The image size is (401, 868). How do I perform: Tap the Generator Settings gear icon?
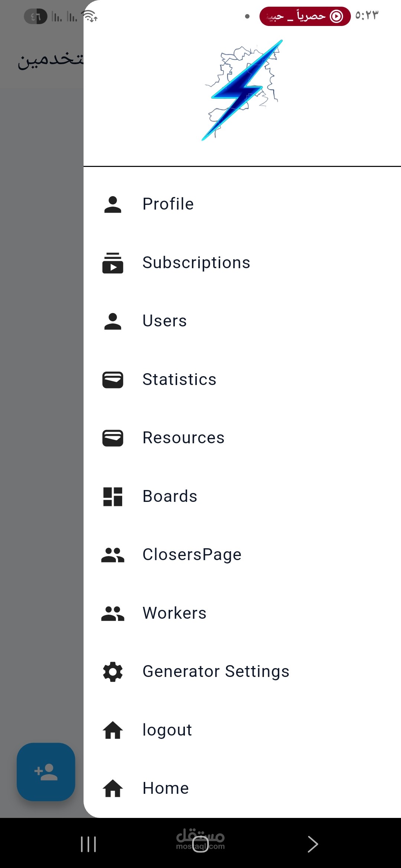point(113,672)
